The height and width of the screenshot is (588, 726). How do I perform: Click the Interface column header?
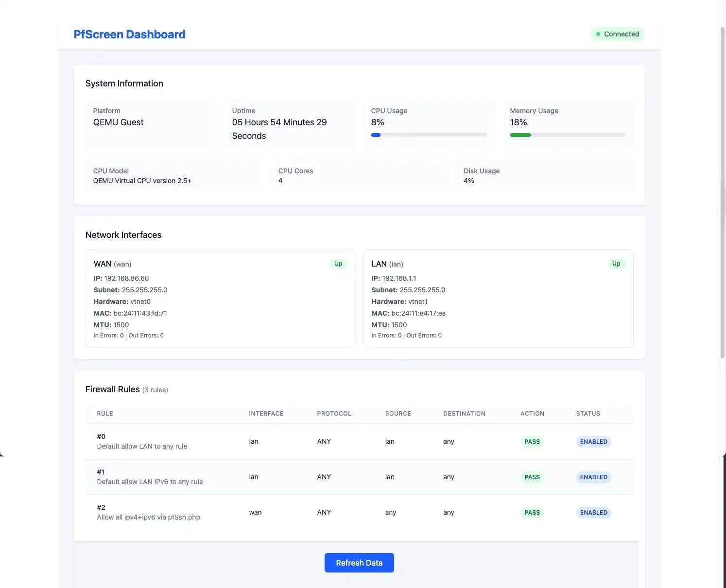click(266, 414)
